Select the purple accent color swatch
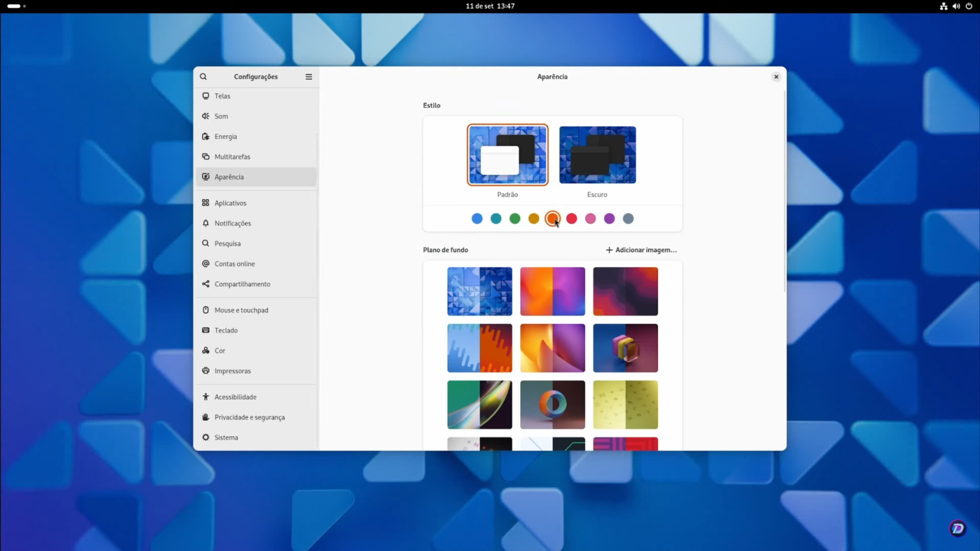Screen dimensions: 980x551 point(609,218)
